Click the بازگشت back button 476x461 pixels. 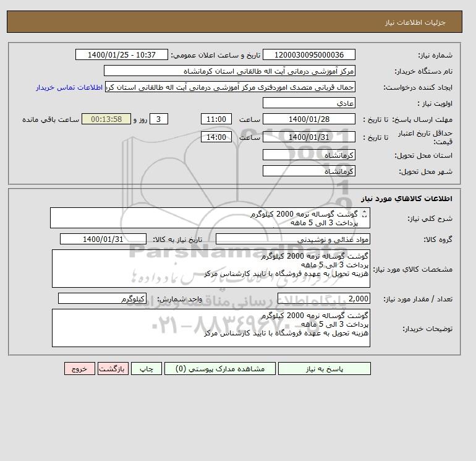(113, 369)
